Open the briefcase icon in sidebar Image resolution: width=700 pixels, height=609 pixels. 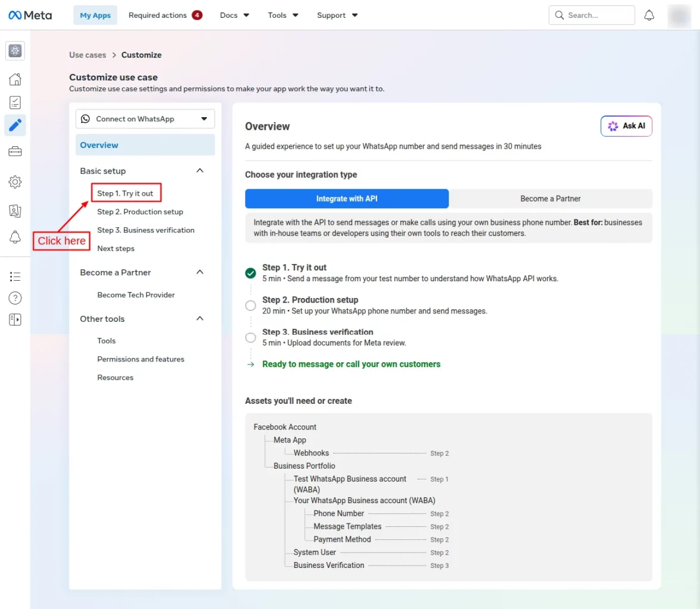[x=15, y=152]
